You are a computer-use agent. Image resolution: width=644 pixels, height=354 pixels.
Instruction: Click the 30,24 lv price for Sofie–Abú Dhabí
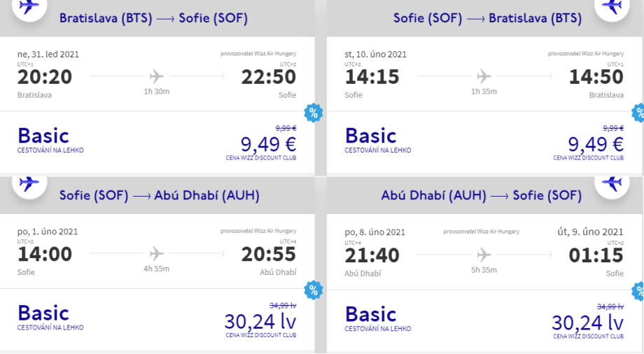260,321
